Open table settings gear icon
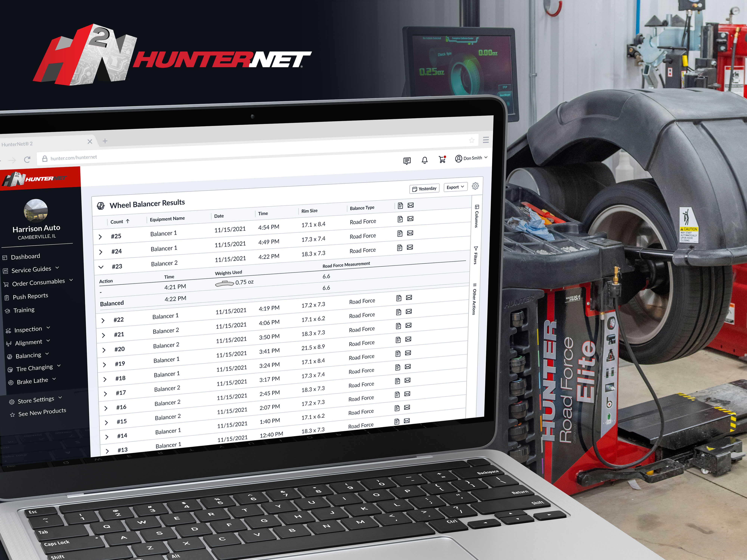This screenshot has width=747, height=560. [475, 186]
